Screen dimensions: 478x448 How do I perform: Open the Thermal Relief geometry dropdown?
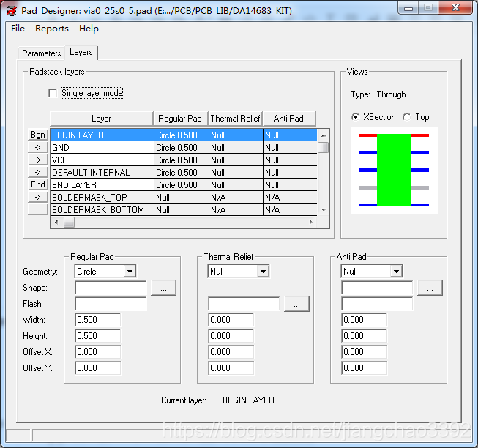tap(263, 272)
